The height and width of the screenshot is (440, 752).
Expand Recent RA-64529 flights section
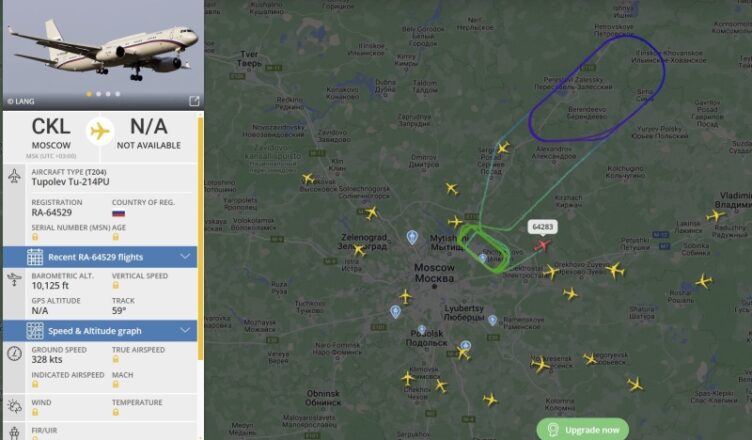100,257
